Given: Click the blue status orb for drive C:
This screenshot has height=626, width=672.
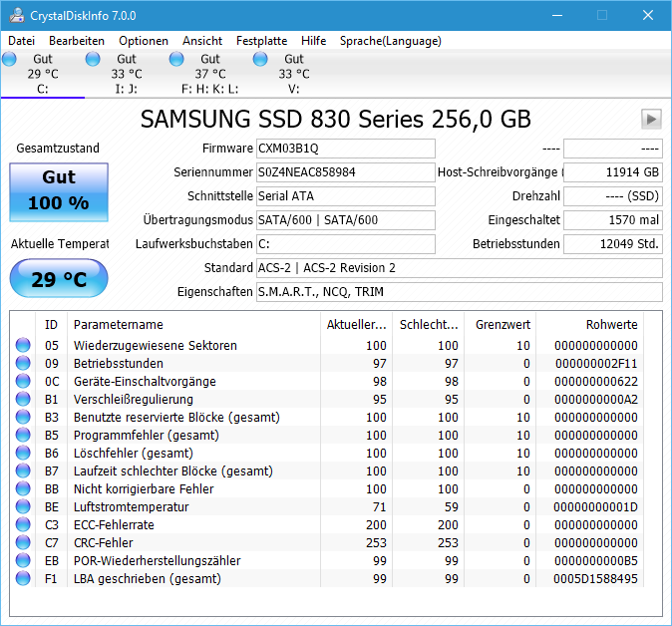Looking at the screenshot, I should [9, 59].
